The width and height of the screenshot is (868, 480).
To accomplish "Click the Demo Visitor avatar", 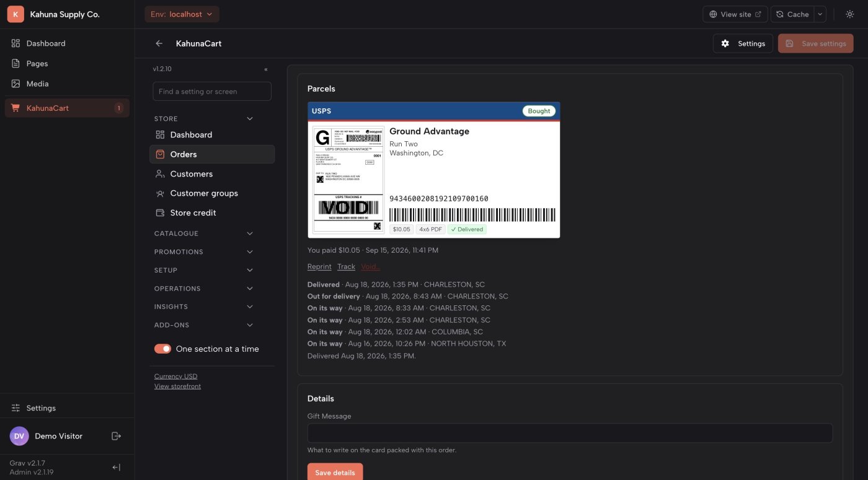I will (x=19, y=436).
